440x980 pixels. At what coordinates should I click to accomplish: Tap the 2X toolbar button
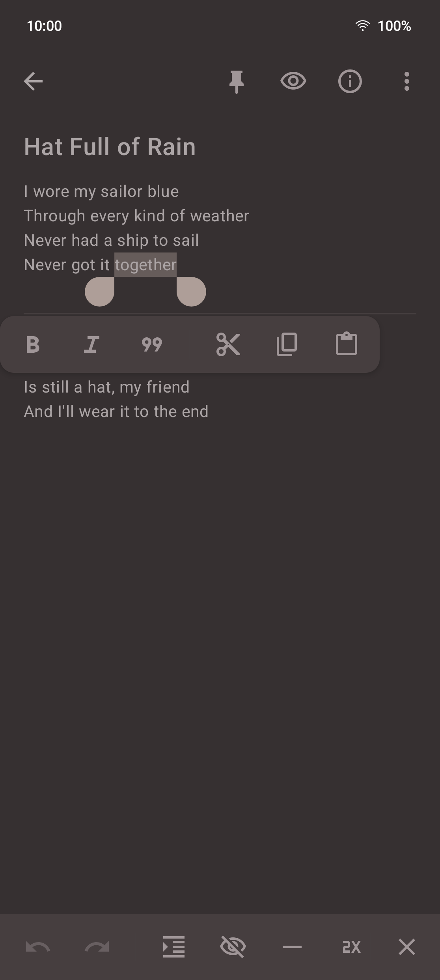tap(351, 947)
